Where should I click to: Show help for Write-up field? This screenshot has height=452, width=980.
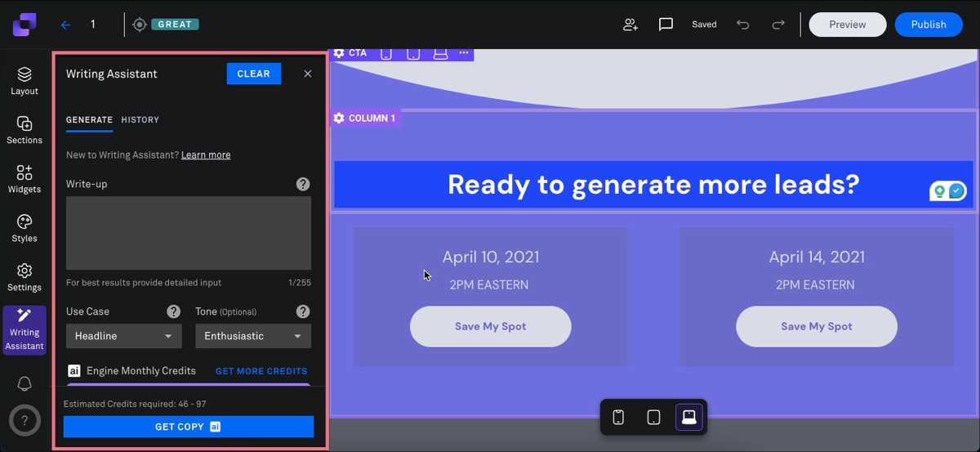click(303, 184)
